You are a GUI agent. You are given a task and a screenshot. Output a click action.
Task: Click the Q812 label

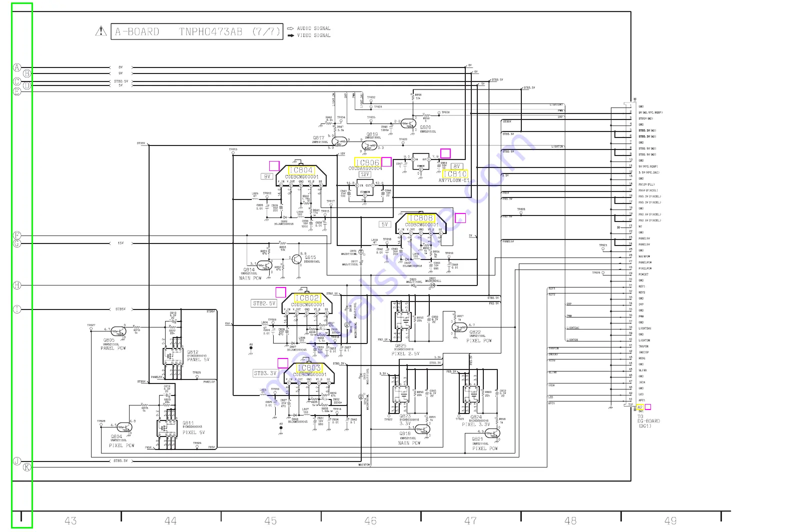(193, 352)
